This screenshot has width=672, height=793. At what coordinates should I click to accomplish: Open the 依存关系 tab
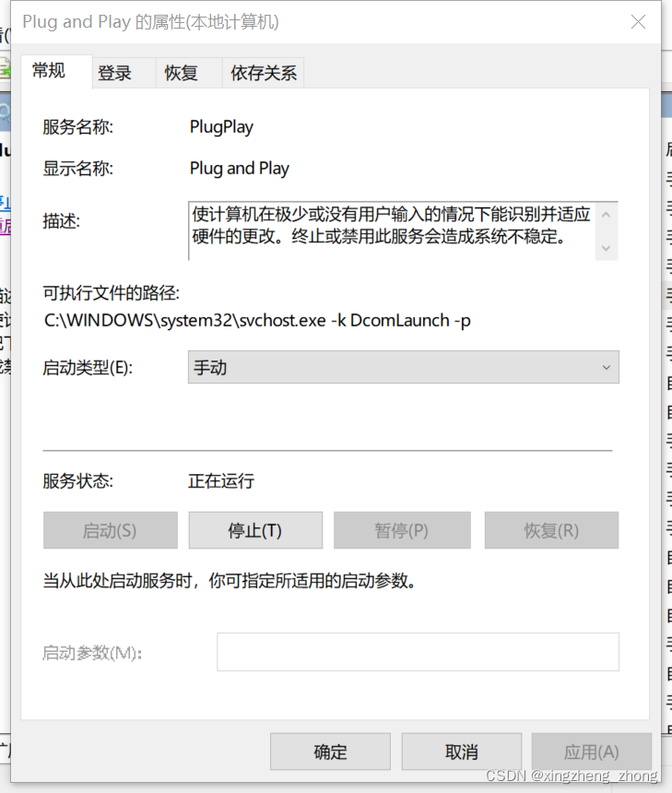coord(264,74)
